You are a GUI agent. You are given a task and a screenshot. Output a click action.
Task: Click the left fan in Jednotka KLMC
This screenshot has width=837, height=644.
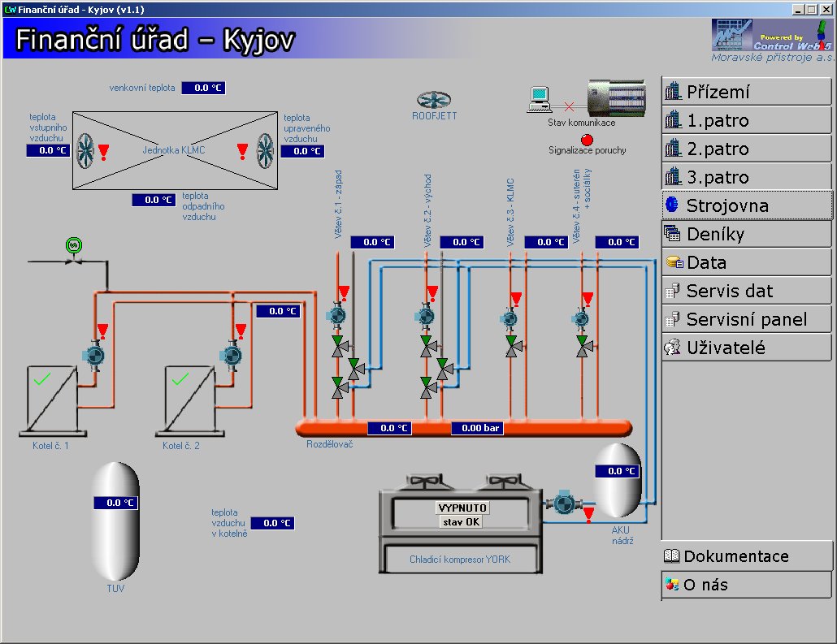click(x=86, y=150)
